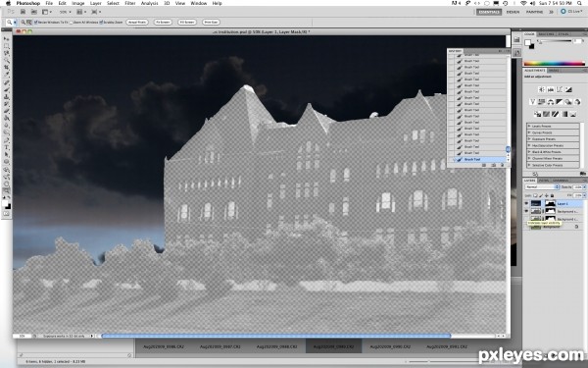Select the Clone Stamp tool
The image size is (588, 368).
pyautogui.click(x=7, y=96)
